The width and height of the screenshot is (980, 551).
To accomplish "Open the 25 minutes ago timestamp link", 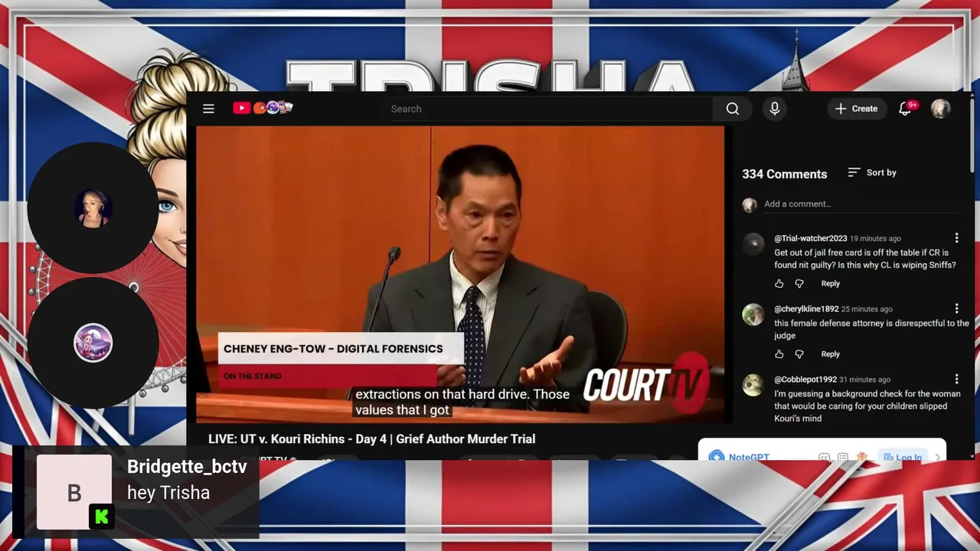I will tap(867, 309).
